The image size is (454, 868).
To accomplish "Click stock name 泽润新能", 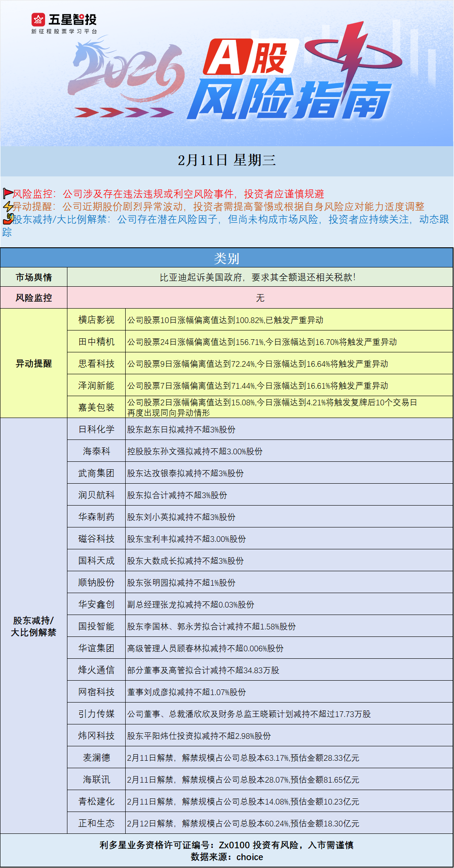I will coord(96,386).
